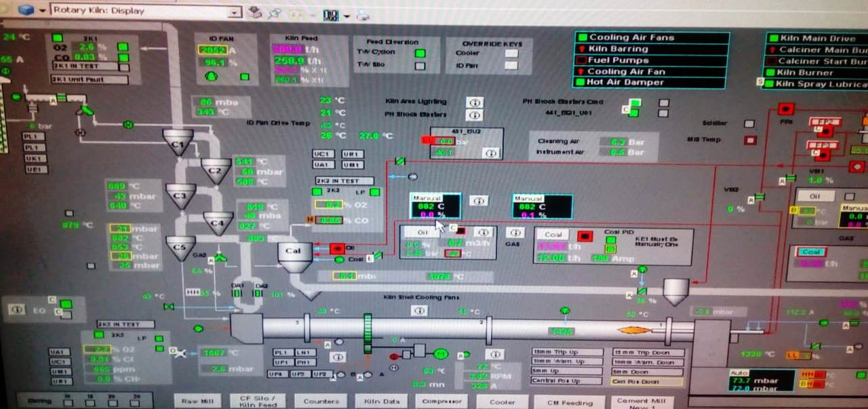Click the Oil button in calciner fuel panel
Viewport: 868px width, 409px height.
point(422,232)
